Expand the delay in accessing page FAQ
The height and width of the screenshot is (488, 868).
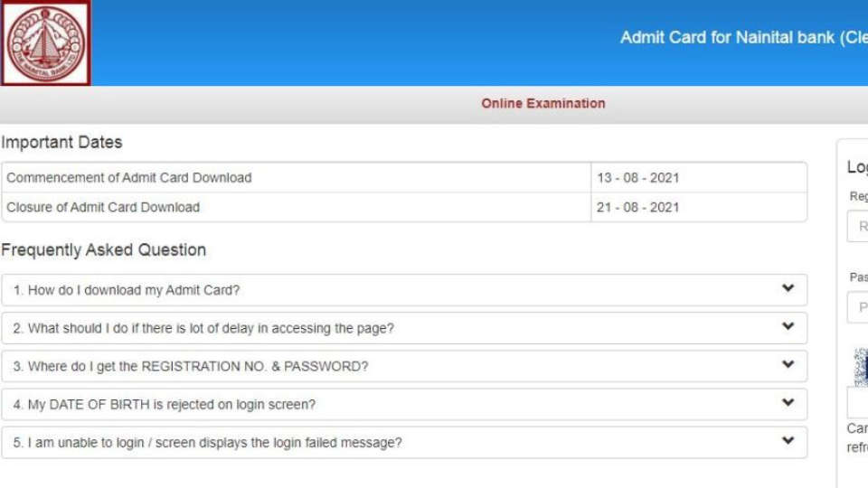[211, 329]
